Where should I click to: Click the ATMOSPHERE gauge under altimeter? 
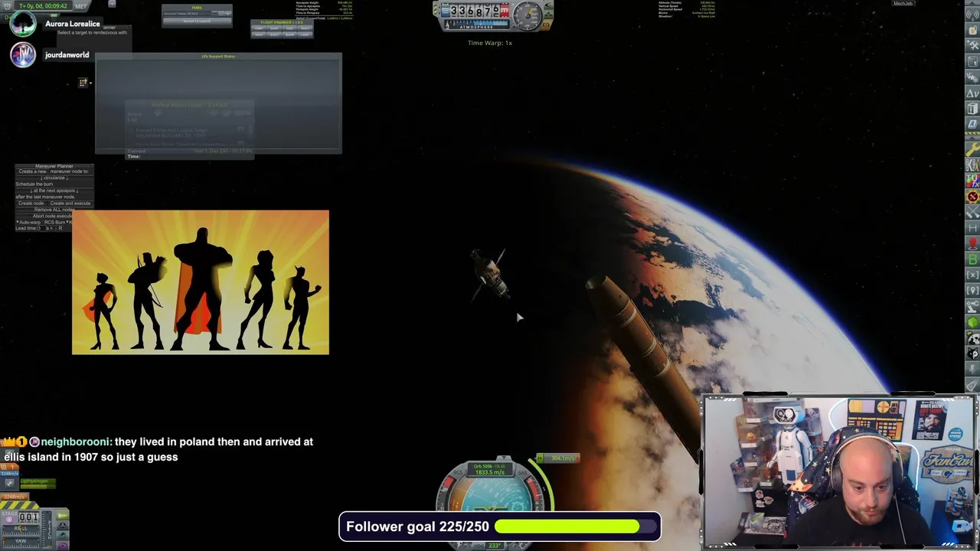tap(477, 24)
